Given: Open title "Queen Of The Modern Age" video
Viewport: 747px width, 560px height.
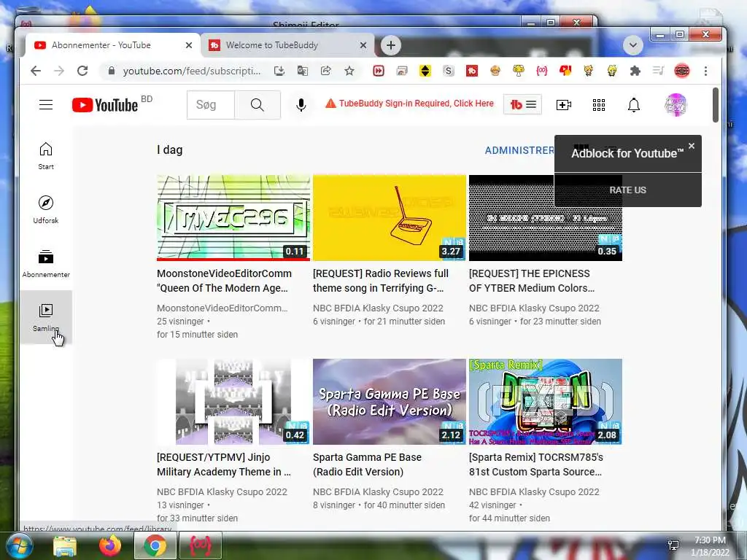Looking at the screenshot, I should (x=224, y=281).
